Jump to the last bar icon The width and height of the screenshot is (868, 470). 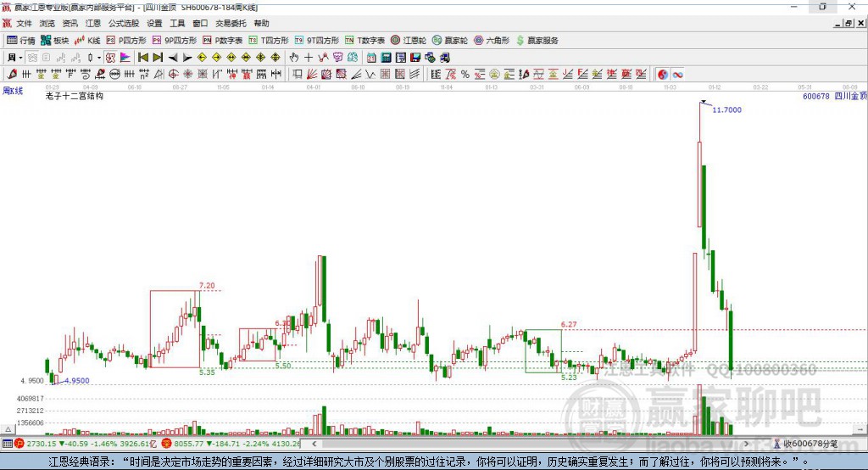click(158, 58)
